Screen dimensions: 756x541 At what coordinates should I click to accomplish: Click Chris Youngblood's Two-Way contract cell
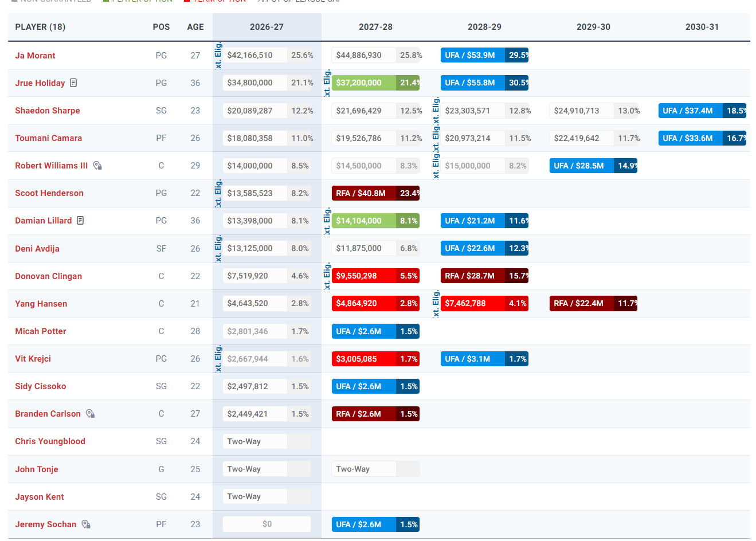pyautogui.click(x=267, y=441)
